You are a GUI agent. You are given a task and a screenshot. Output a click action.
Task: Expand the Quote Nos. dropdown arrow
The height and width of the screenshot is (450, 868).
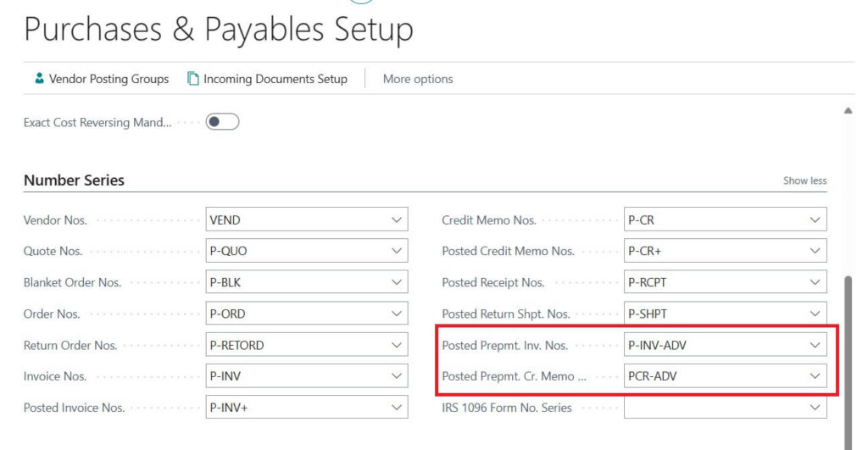(396, 252)
